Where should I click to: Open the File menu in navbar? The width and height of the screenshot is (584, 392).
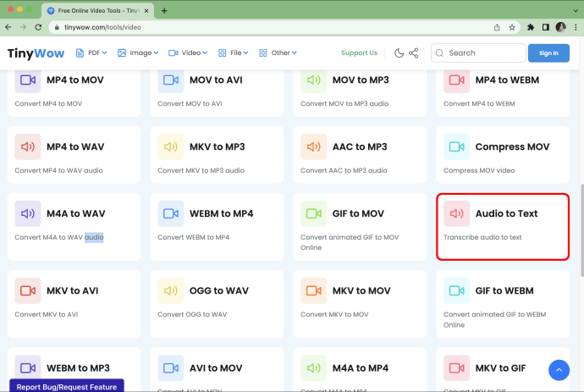click(x=234, y=52)
